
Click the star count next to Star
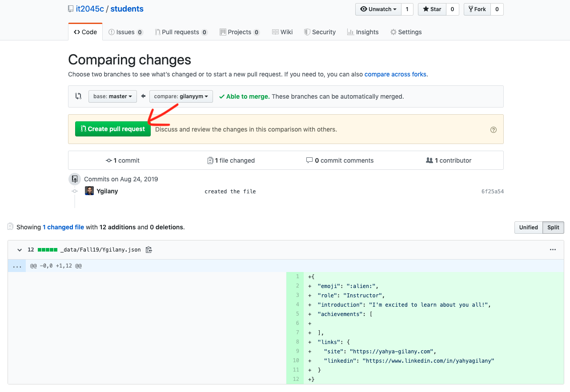[452, 9]
